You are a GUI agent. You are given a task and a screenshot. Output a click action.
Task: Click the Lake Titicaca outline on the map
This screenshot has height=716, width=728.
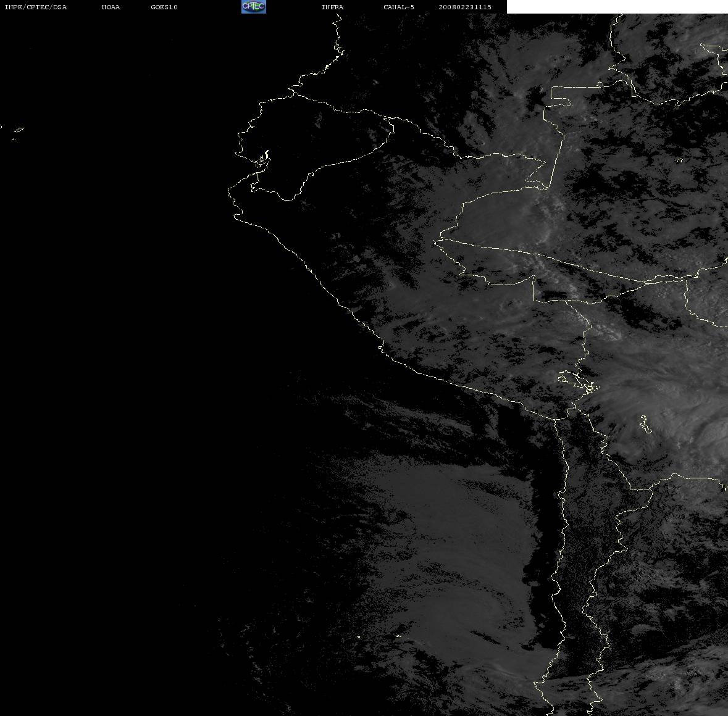coord(578,382)
